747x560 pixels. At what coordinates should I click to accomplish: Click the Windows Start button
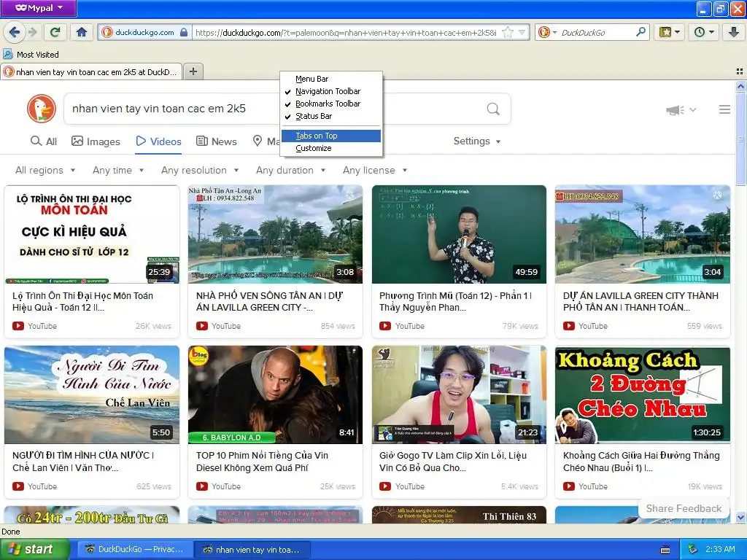point(35,549)
